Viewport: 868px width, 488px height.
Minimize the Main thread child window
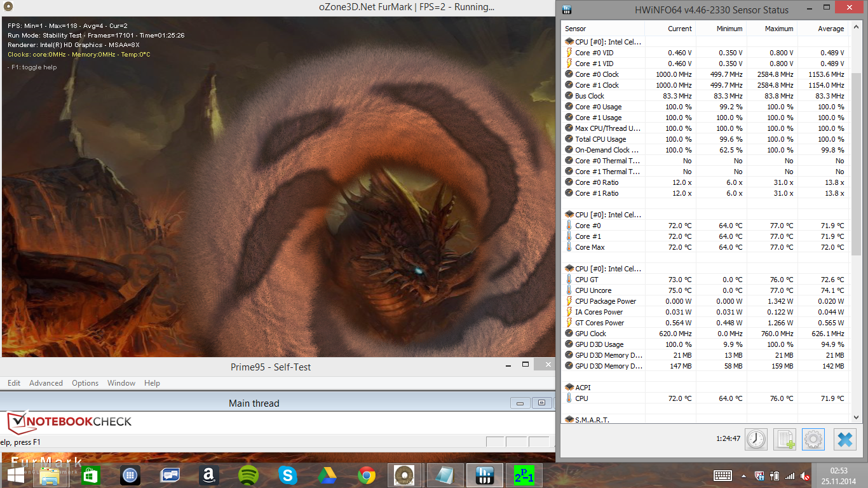pyautogui.click(x=520, y=403)
